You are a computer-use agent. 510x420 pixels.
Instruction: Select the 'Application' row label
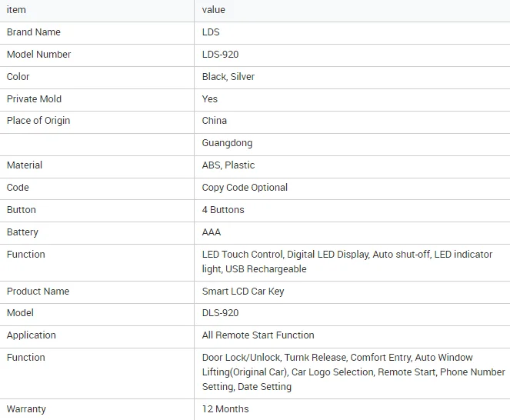(x=32, y=335)
